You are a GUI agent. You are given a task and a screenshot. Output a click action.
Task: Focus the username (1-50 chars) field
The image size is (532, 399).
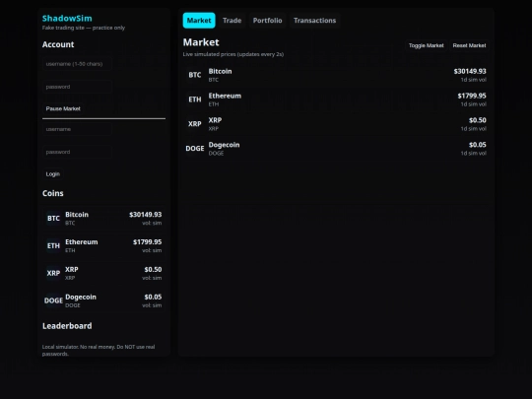[78, 64]
